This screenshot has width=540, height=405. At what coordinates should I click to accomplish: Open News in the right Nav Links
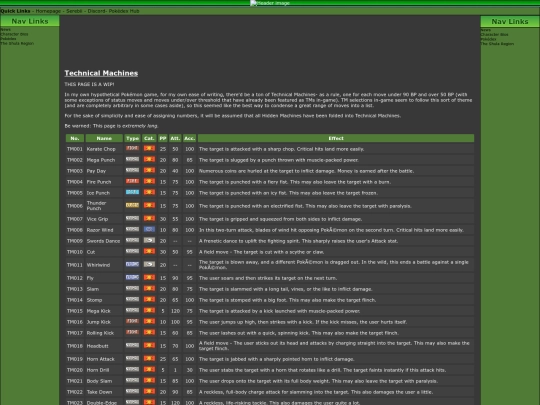point(486,30)
